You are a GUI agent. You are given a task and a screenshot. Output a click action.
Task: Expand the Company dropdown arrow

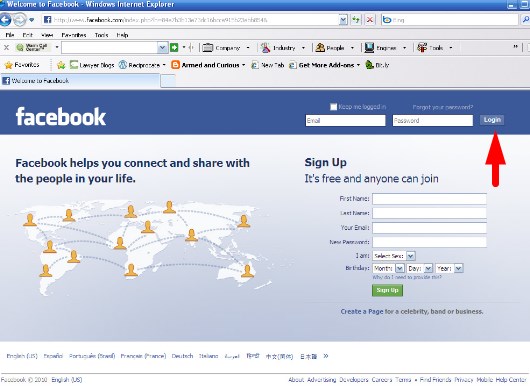click(248, 48)
